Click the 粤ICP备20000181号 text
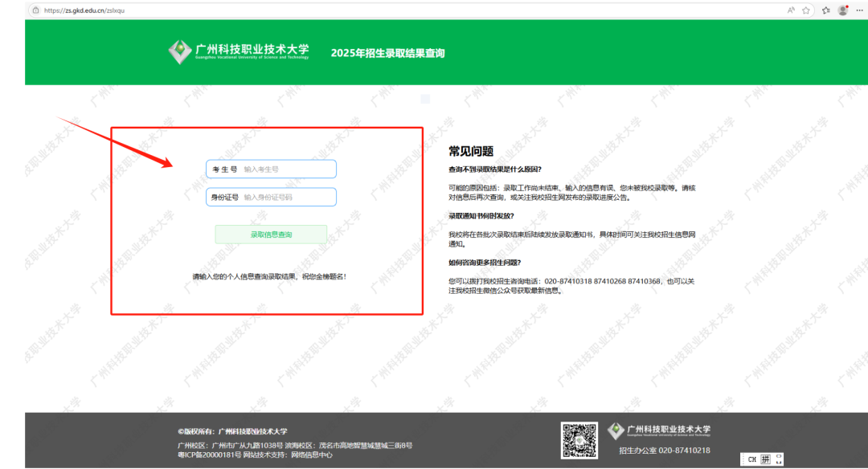Image resolution: width=868 pixels, height=469 pixels. click(x=209, y=455)
